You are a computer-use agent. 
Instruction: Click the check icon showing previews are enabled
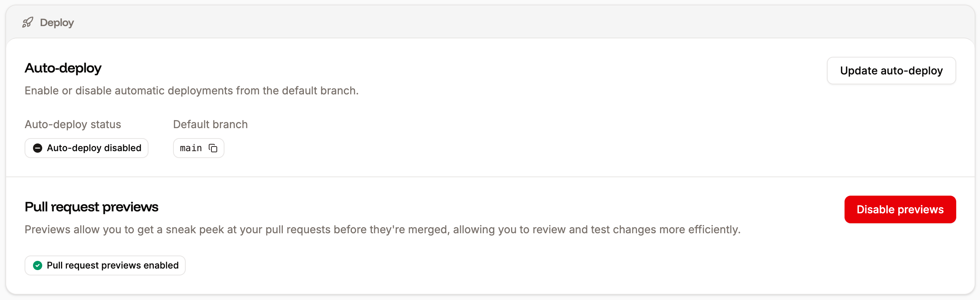pyautogui.click(x=38, y=265)
